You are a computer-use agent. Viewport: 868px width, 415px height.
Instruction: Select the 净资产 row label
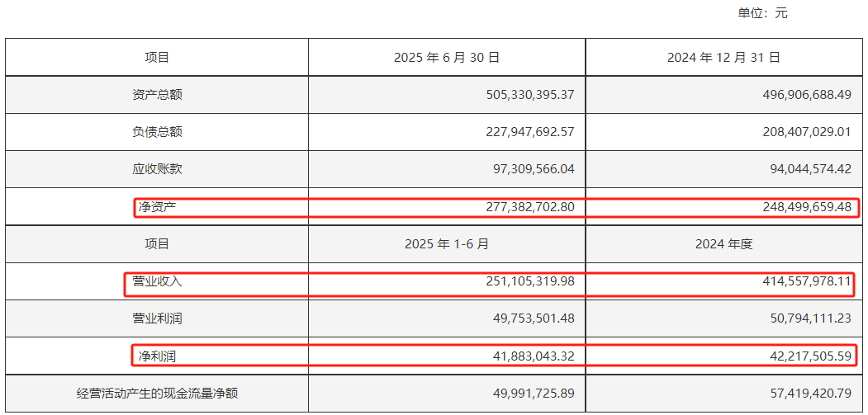pyautogui.click(x=157, y=207)
